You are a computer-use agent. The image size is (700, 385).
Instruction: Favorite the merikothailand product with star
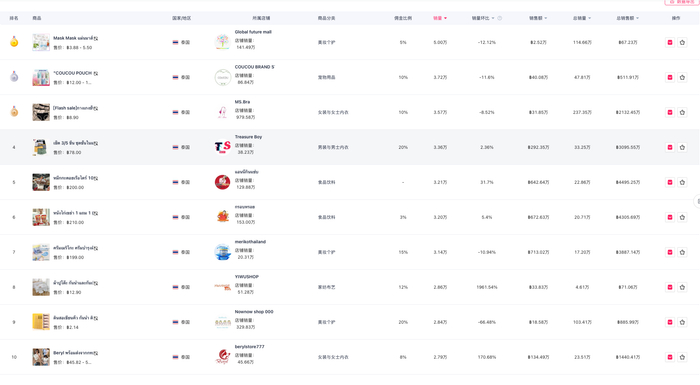[x=682, y=252]
